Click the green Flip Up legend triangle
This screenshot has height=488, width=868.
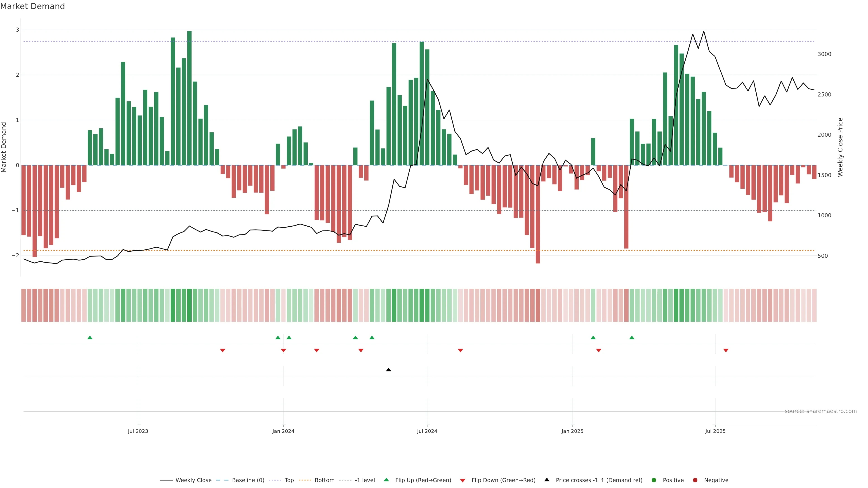coord(387,480)
